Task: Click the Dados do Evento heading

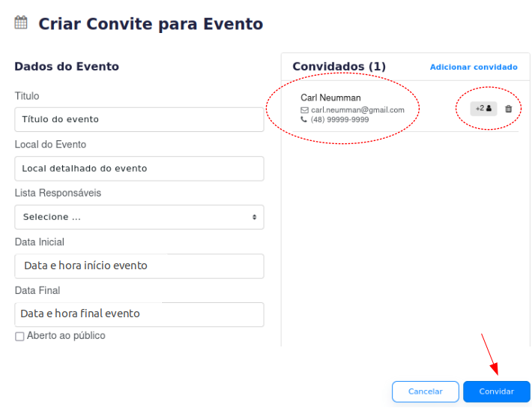Action: (x=67, y=67)
